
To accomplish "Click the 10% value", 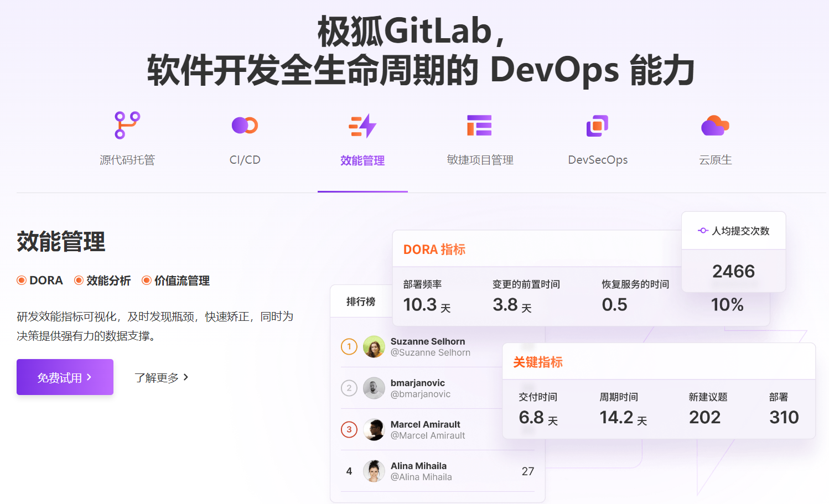I will pyautogui.click(x=727, y=305).
